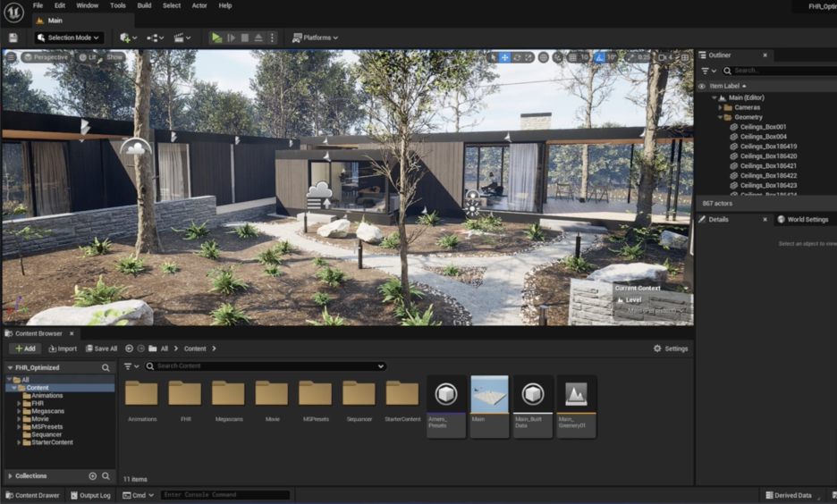Open the Tools menu

pyautogui.click(x=118, y=5)
